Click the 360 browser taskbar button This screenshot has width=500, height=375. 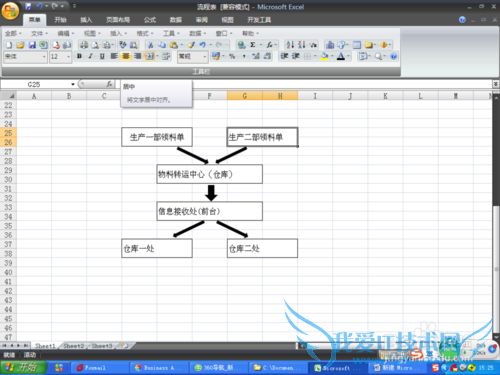point(219,368)
